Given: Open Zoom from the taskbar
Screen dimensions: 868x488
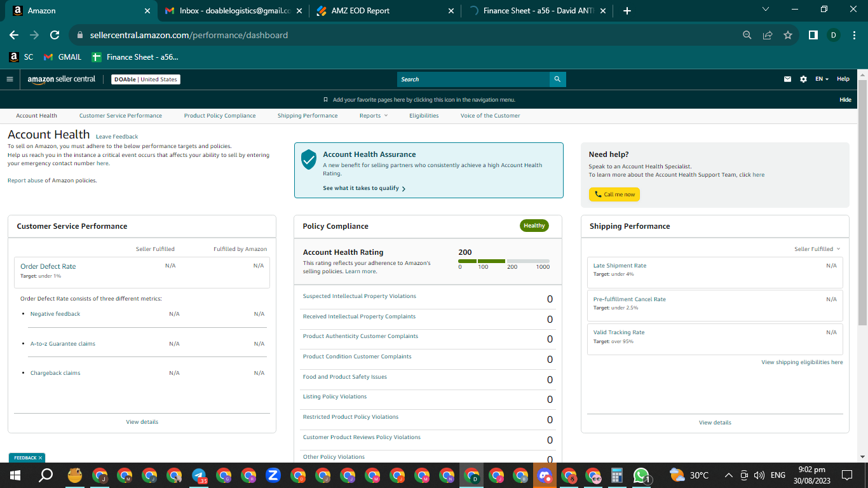Looking at the screenshot, I should (x=273, y=475).
